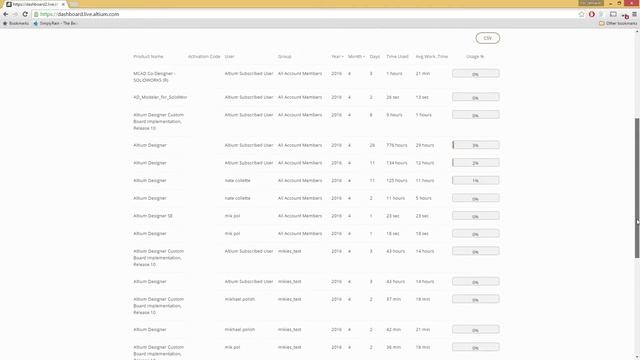This screenshot has height=360, width=640.
Task: Open the Bookmarks item in bookmarks bar
Action: (x=16, y=24)
